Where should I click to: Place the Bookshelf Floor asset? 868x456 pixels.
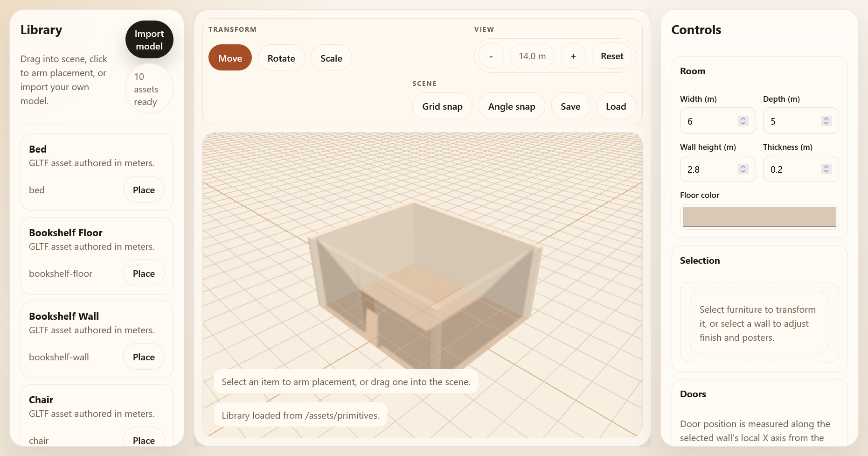pos(144,274)
